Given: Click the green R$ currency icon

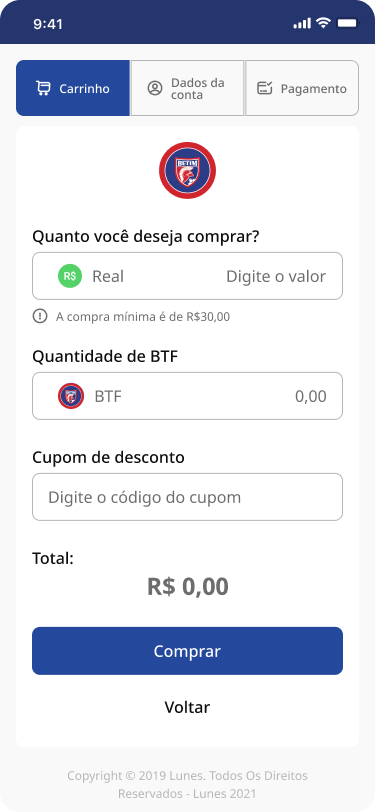Looking at the screenshot, I should click(70, 276).
